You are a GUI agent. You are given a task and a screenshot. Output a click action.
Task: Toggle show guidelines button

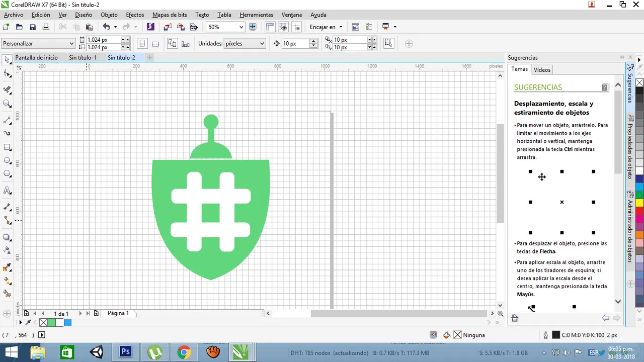[x=297, y=27]
